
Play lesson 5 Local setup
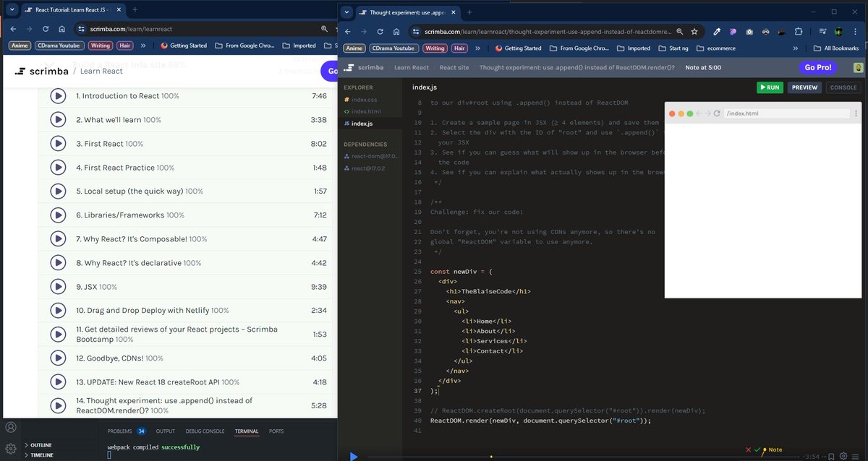(x=58, y=191)
